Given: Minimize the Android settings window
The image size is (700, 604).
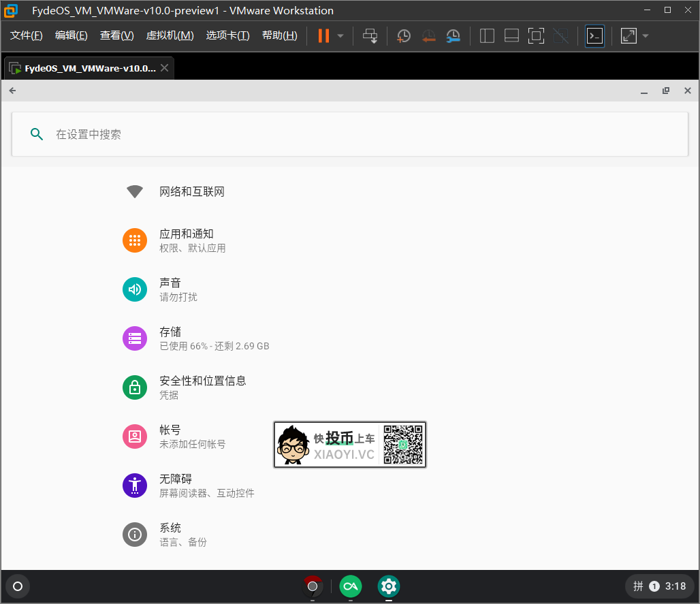Looking at the screenshot, I should coord(644,91).
